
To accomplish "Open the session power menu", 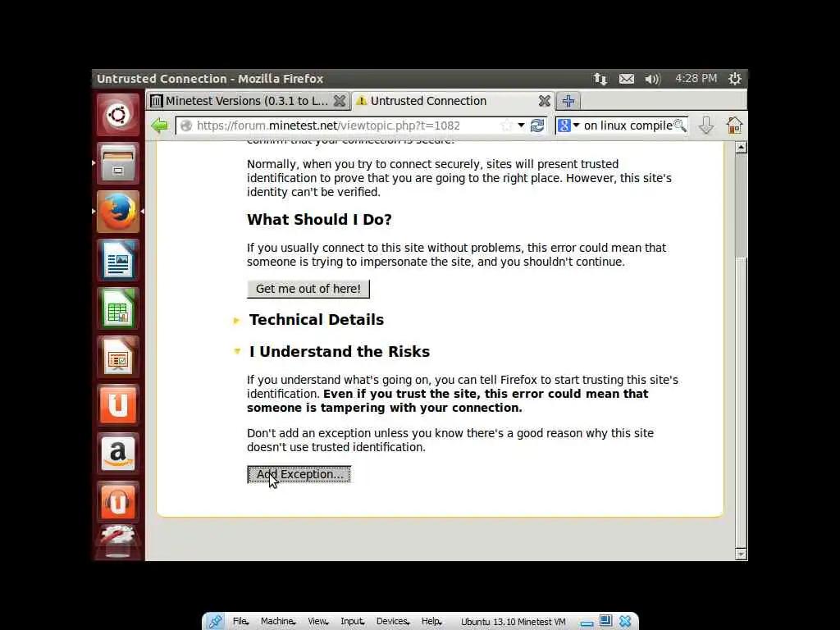I will [734, 79].
